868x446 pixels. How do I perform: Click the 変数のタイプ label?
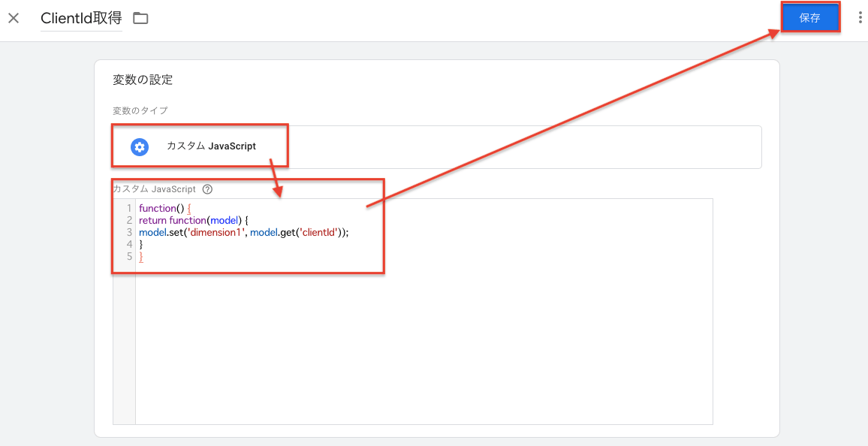(140, 110)
